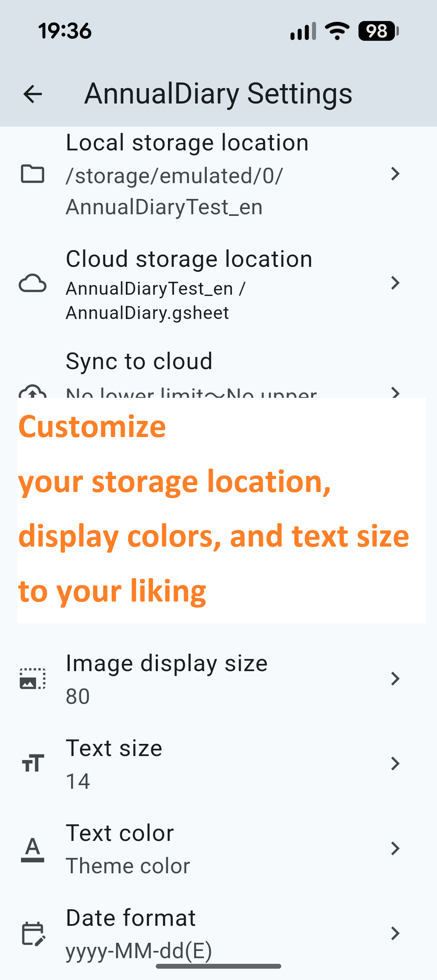Open Date format chevron arrow
The image size is (437, 980).
coord(395,933)
